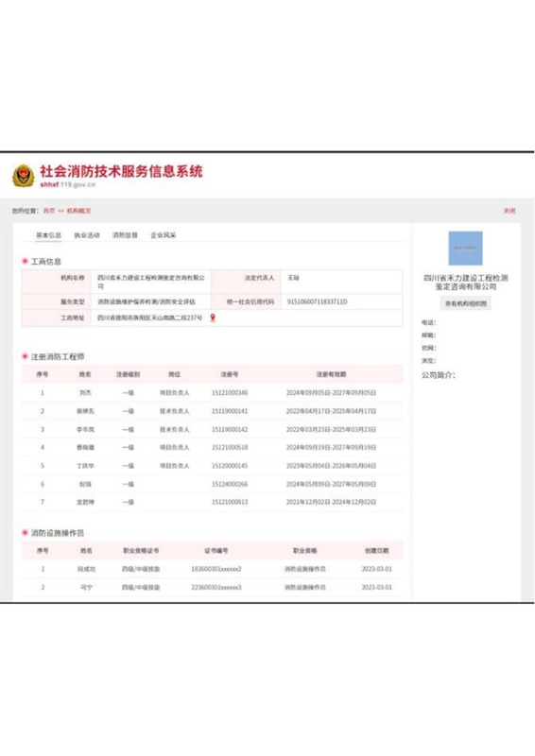Screen dimensions: 535x756
Task: Click the site title 社会消防技术服务信息系统
Action: [x=121, y=171]
